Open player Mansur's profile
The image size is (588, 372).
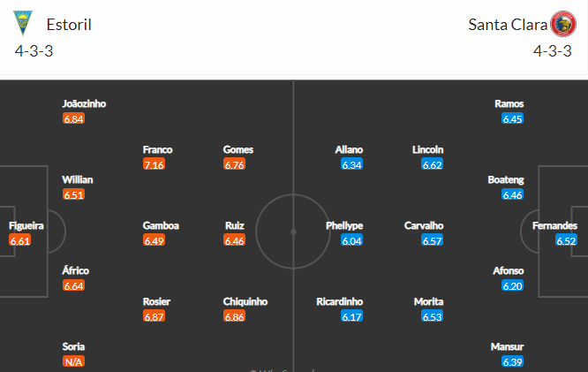tap(508, 346)
